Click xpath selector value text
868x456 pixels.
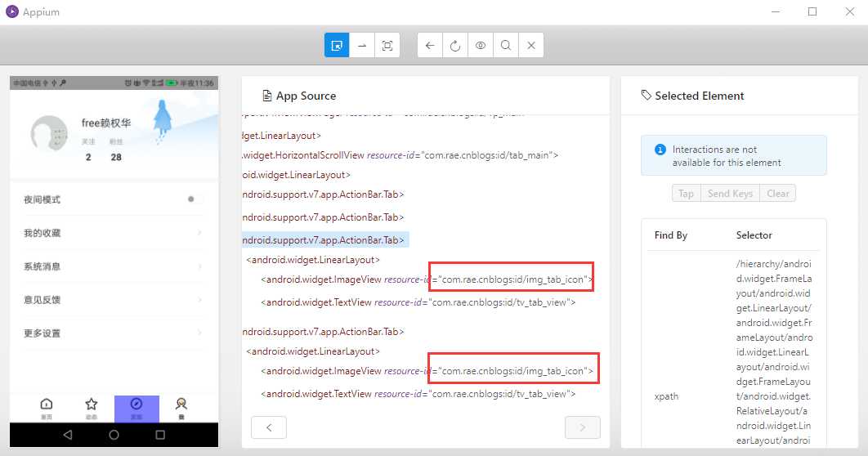(774, 352)
